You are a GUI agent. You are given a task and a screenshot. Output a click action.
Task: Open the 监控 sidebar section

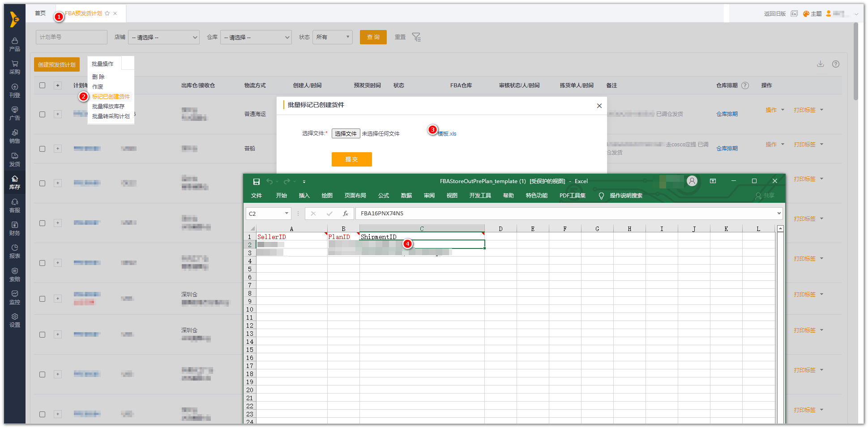[x=15, y=297]
